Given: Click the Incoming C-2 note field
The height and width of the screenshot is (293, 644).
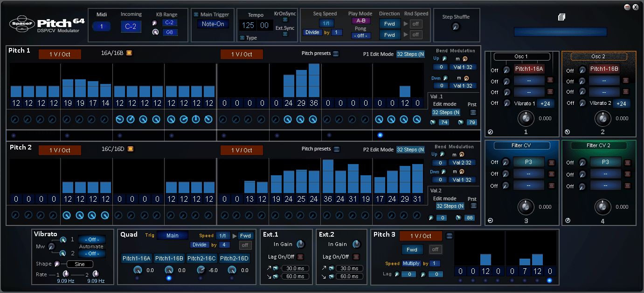Looking at the screenshot, I should (x=131, y=26).
